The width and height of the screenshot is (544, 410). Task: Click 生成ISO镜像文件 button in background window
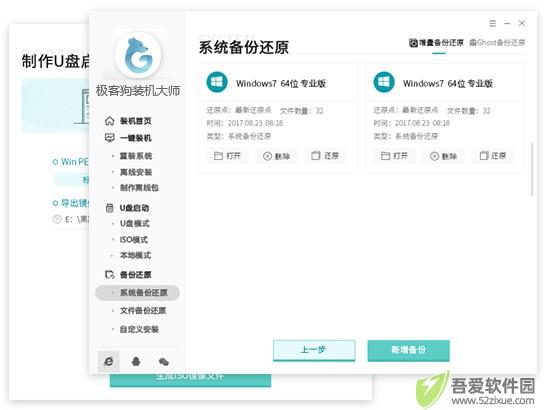coord(190,380)
